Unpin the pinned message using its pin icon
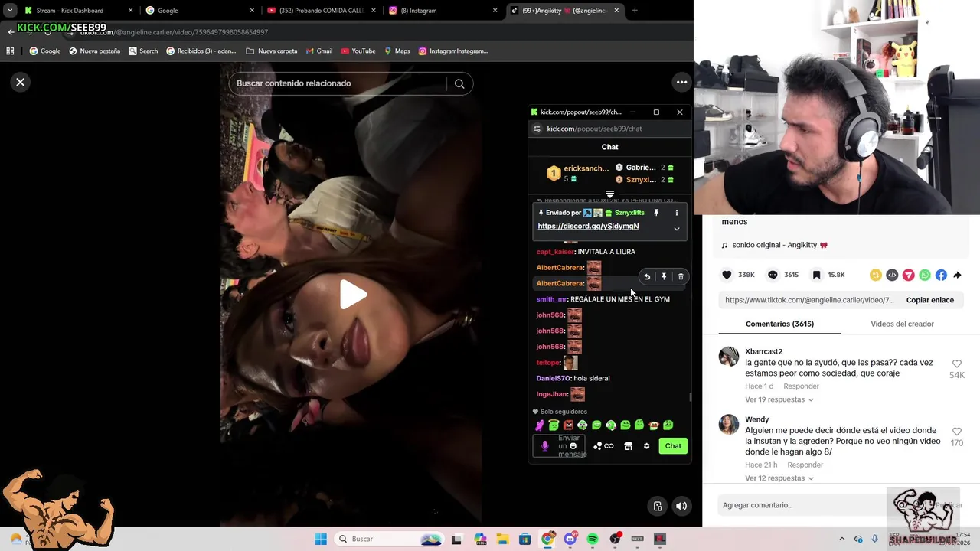The height and width of the screenshot is (551, 980). click(x=656, y=213)
